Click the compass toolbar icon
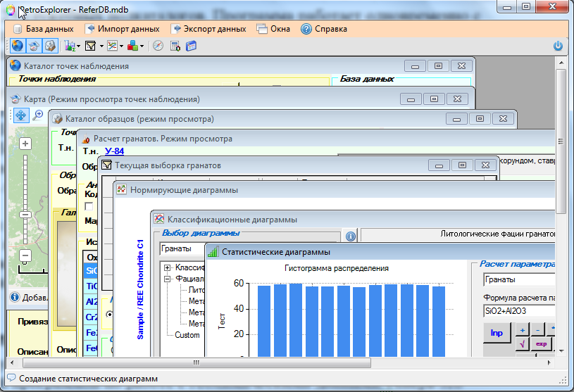Screen dimensions: 574x392 click(158, 46)
